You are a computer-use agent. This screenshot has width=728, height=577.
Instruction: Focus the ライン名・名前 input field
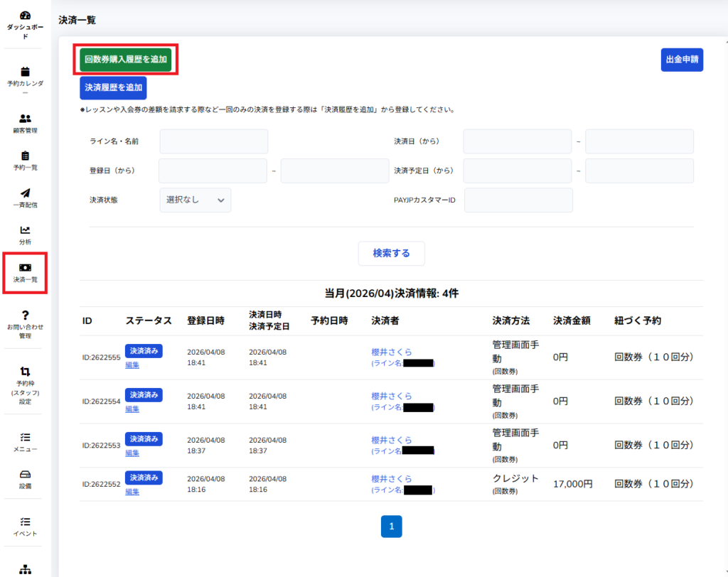pyautogui.click(x=214, y=141)
